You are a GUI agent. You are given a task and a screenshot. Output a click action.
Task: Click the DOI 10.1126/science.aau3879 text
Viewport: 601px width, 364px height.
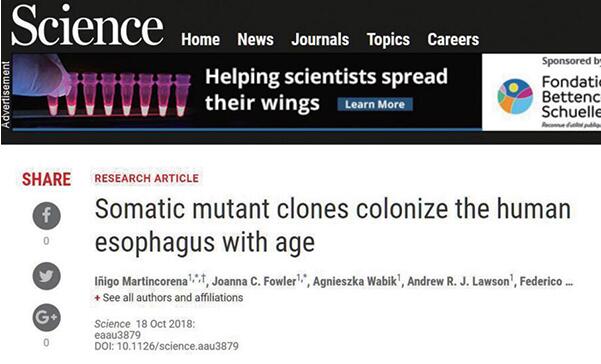[x=166, y=346]
